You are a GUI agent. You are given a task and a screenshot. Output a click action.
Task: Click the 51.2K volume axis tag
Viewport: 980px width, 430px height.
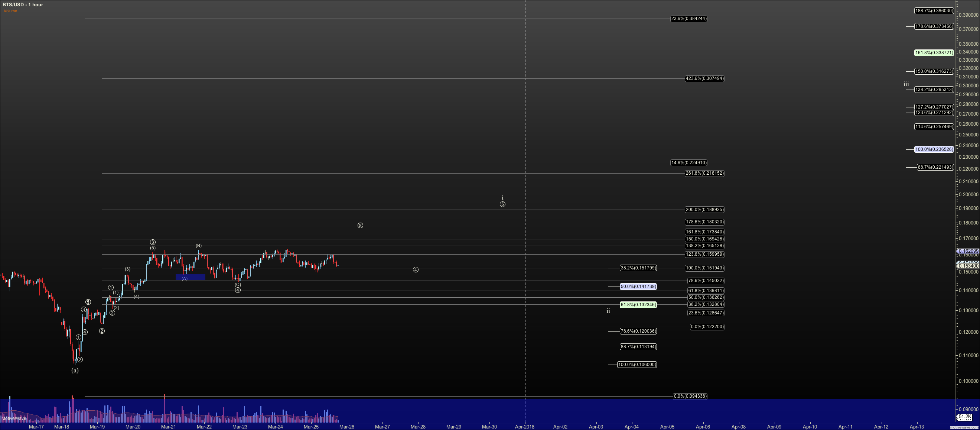965,417
